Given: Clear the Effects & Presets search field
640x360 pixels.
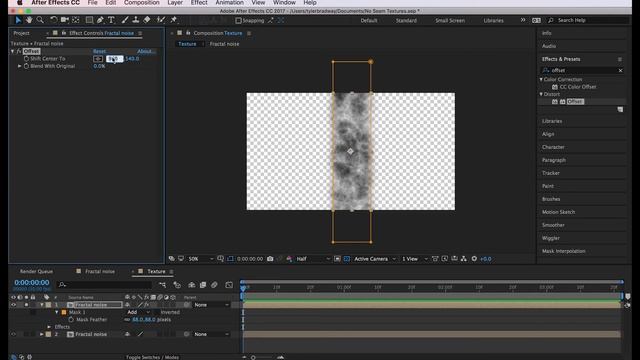Looking at the screenshot, I should (620, 71).
